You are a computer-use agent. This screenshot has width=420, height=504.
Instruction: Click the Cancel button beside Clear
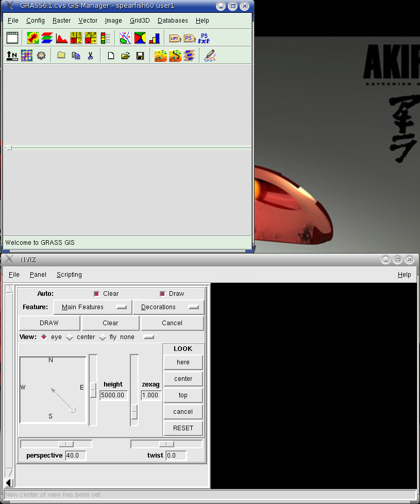pyautogui.click(x=172, y=323)
